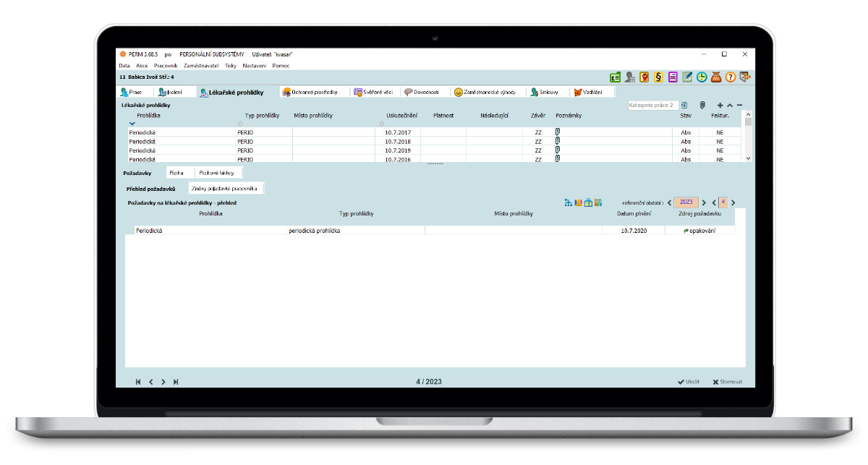Expand the chevron under Prohlídka column header
868x465 pixels.
click(132, 124)
